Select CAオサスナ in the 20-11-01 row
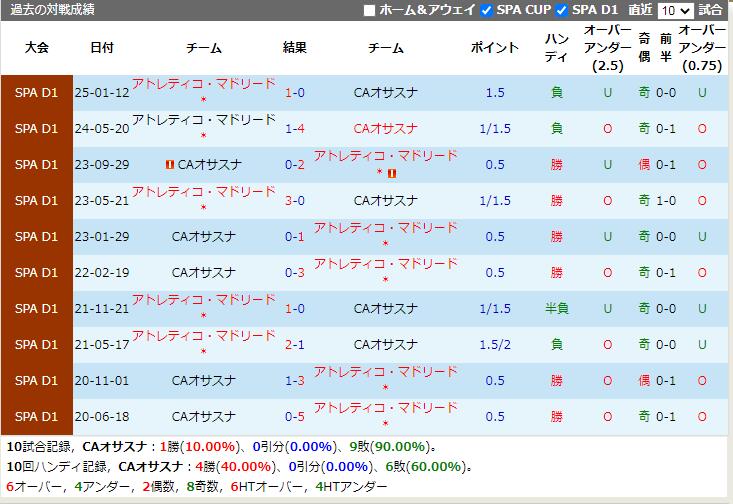This screenshot has height=504, width=733. click(203, 381)
